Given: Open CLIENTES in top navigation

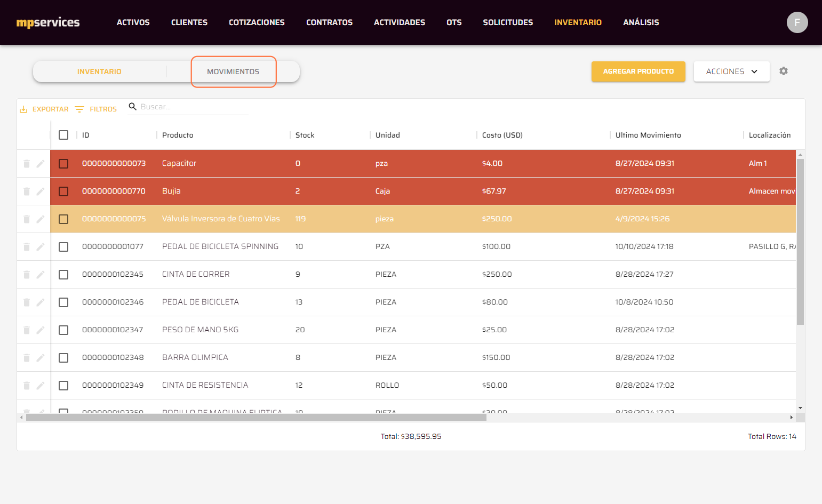Looking at the screenshot, I should [x=189, y=22].
